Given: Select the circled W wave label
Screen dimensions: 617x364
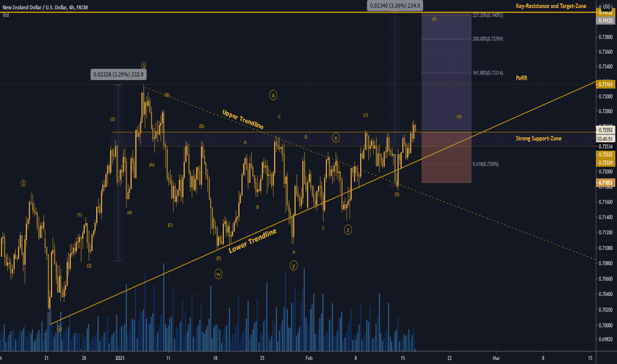Looking at the screenshot, I should pyautogui.click(x=218, y=274).
